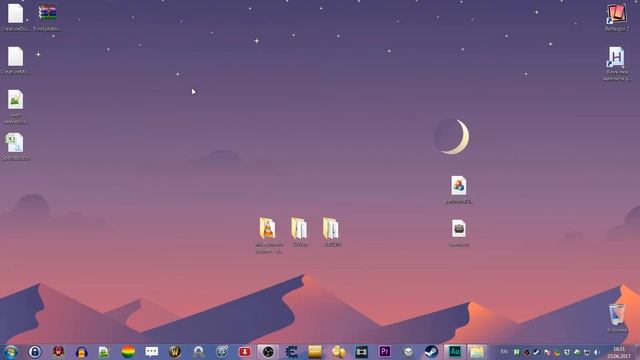Image resolution: width=640 pixels, height=360 pixels.
Task: Open the volume speaker tray icon
Action: tap(597, 352)
